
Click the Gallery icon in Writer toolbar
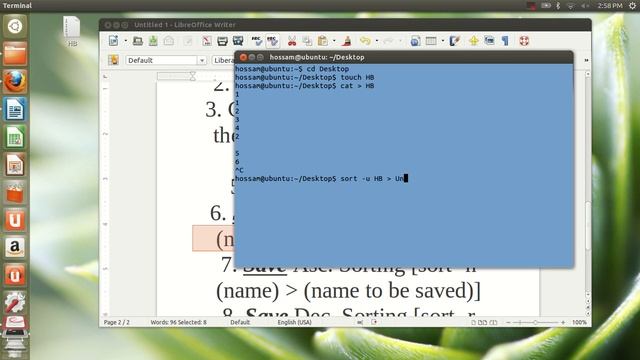click(489, 40)
